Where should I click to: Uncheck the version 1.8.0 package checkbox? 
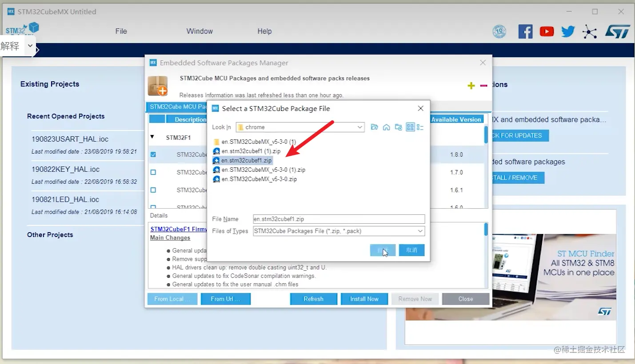coord(153,154)
